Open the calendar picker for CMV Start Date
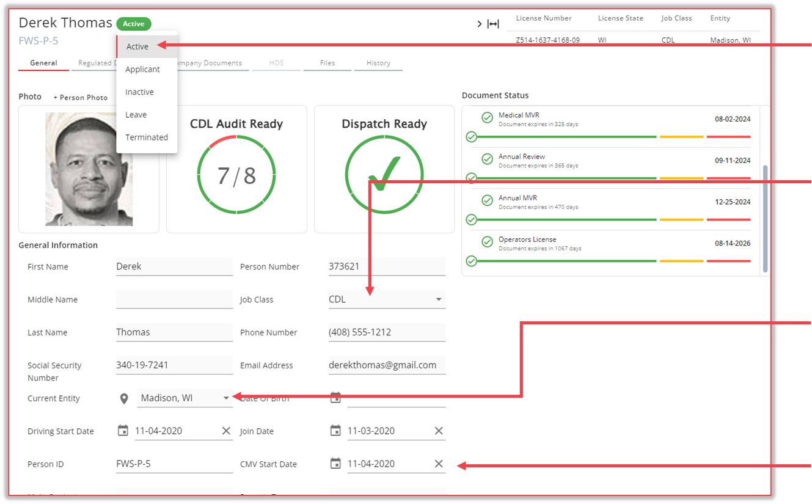812x504 pixels. point(335,463)
